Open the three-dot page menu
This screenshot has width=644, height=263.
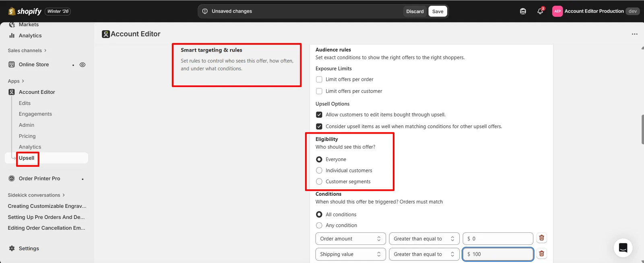coord(634,34)
